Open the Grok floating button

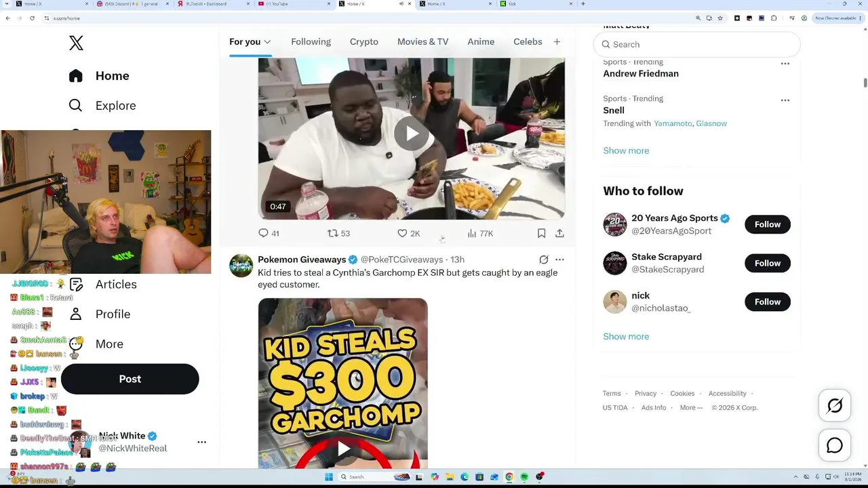[835, 405]
